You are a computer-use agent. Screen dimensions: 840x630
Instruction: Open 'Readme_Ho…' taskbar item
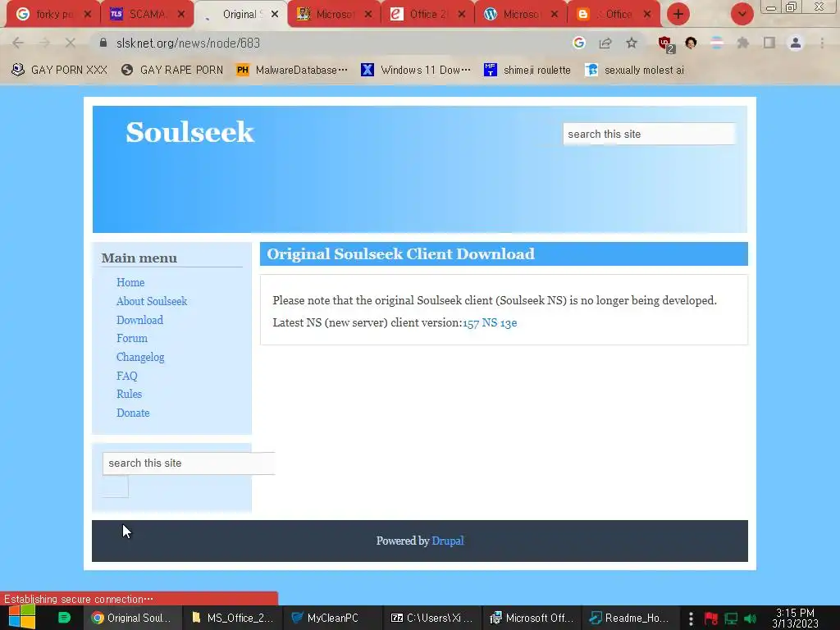631,618
